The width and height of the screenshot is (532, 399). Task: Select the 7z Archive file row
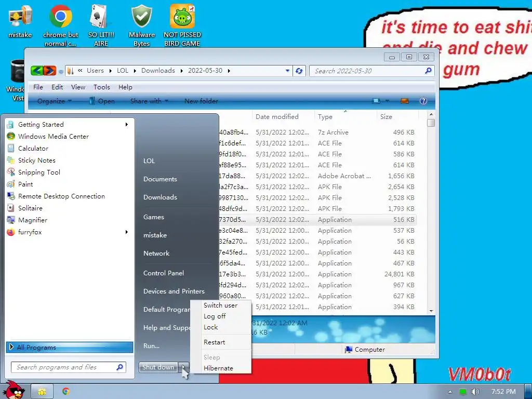click(317, 132)
